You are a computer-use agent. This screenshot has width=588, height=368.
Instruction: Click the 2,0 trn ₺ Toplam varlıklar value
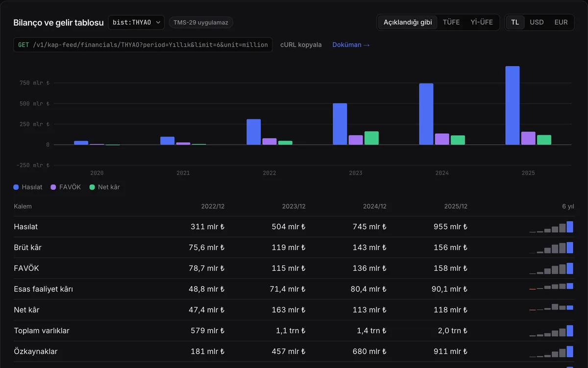pos(453,331)
